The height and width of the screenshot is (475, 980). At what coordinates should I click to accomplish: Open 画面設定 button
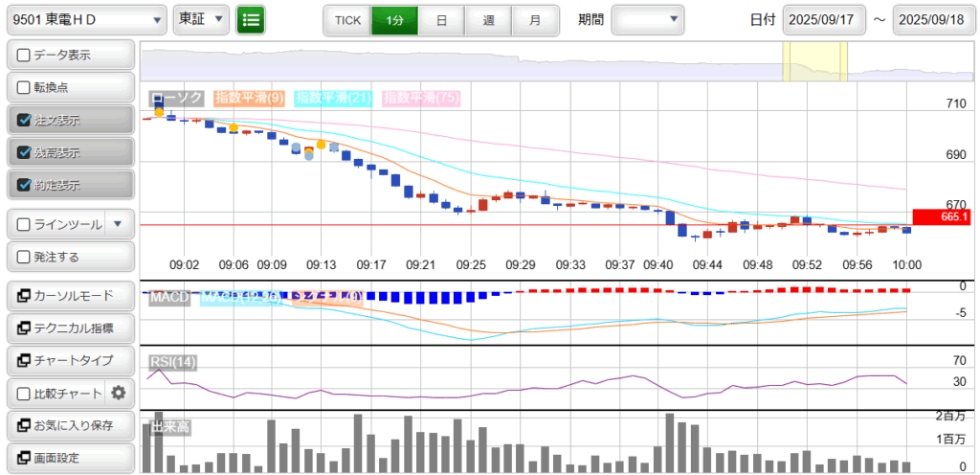coord(70,458)
